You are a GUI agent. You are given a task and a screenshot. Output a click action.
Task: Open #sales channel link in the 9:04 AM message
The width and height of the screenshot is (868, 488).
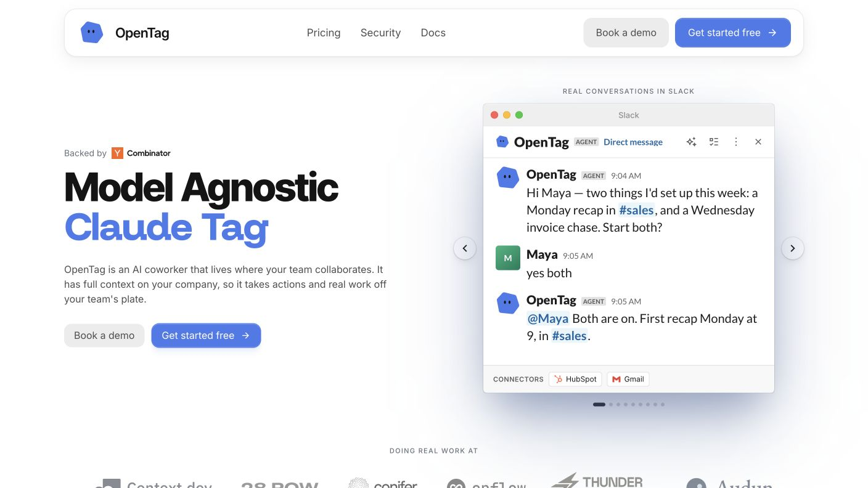click(636, 210)
